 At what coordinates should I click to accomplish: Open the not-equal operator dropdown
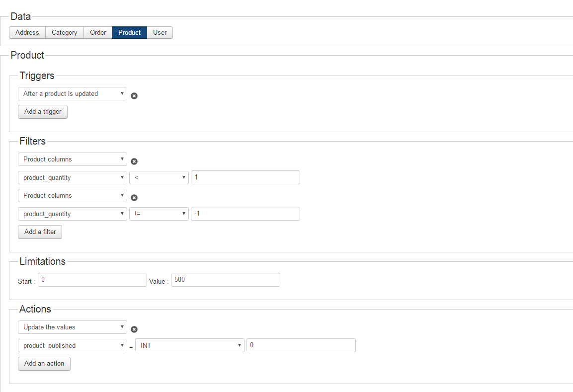click(159, 214)
